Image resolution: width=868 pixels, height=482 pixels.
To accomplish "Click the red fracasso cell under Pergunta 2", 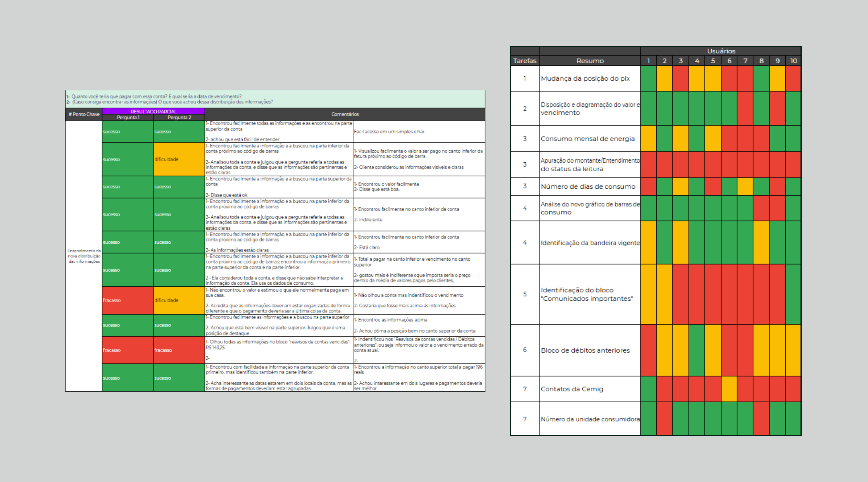I will point(179,350).
